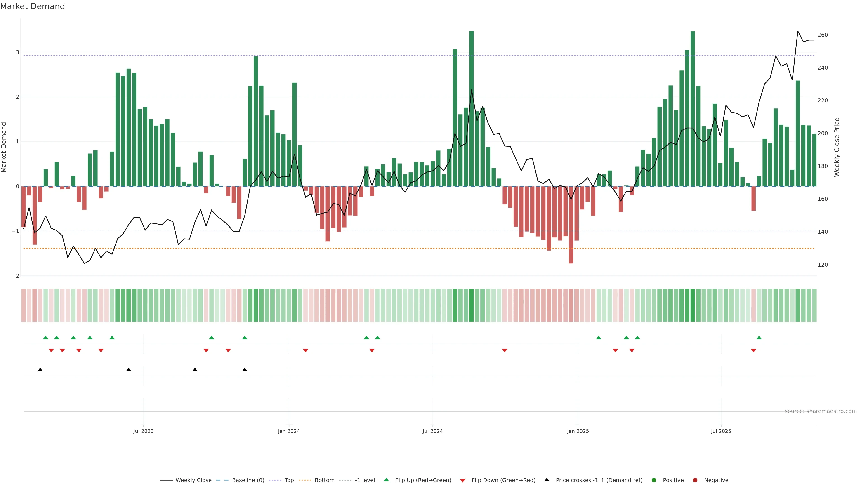The height and width of the screenshot is (488, 868).
Task: Click the Market Demand chart title
Action: (32, 6)
